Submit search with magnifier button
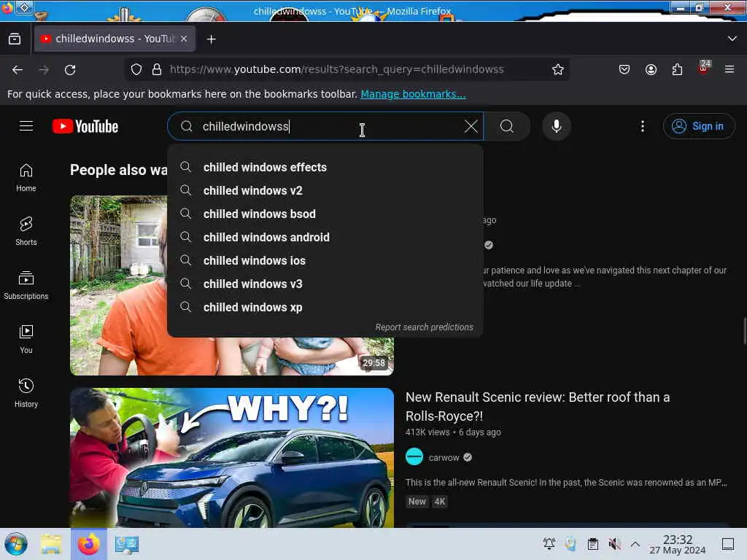The height and width of the screenshot is (560, 747). pyautogui.click(x=507, y=126)
